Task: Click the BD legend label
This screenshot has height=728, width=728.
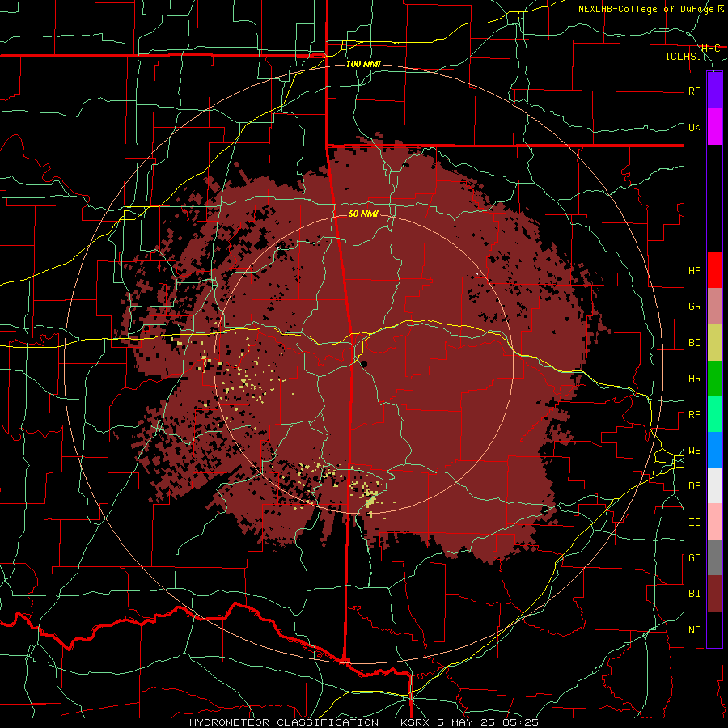Action: (695, 343)
